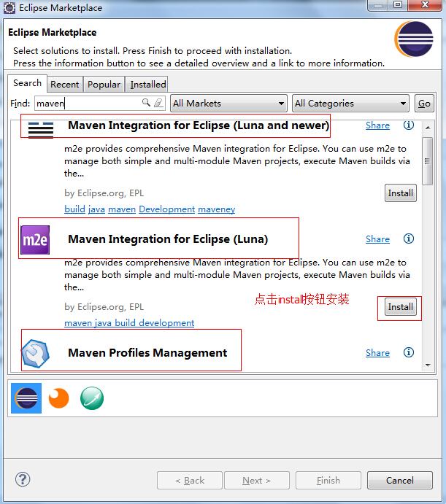
Task: Open info for Maven Integration (Luna and newer)
Action: click(409, 125)
